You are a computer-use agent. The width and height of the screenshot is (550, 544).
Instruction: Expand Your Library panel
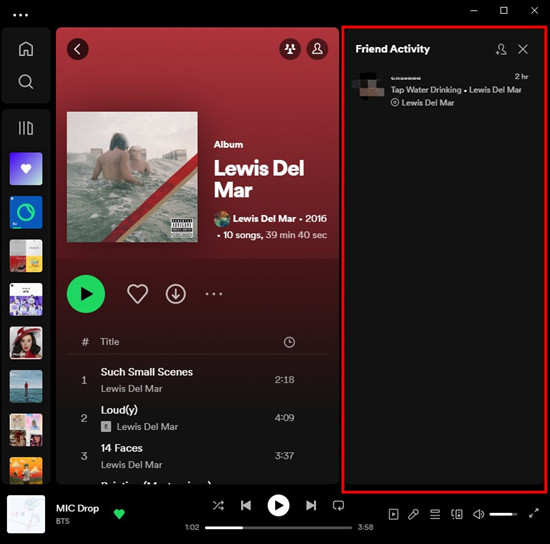(26, 128)
